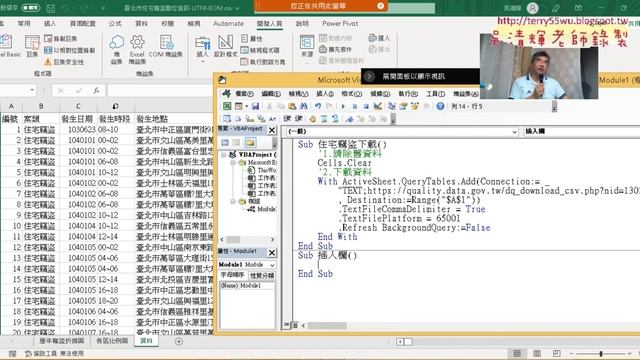Switch to 性質分類 Categorized properties tab
The width and height of the screenshot is (640, 360).
pos(262,276)
